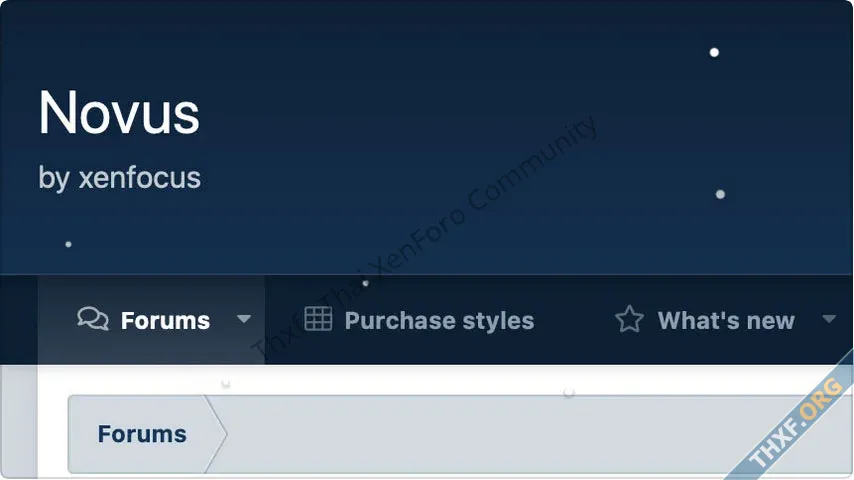The height and width of the screenshot is (480, 854).
Task: Open the Purchase styles nav link
Action: click(419, 320)
